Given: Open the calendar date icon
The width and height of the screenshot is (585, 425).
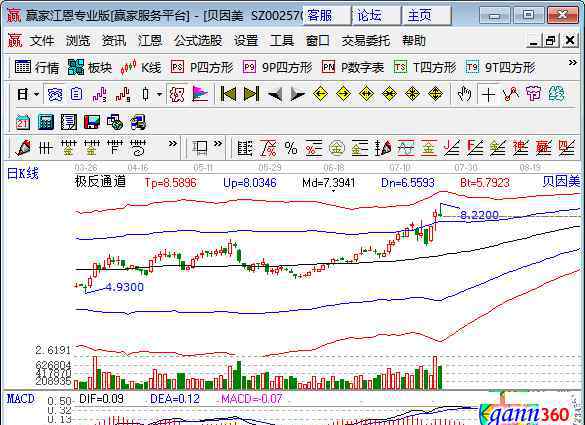Looking at the screenshot, I should point(22,122).
